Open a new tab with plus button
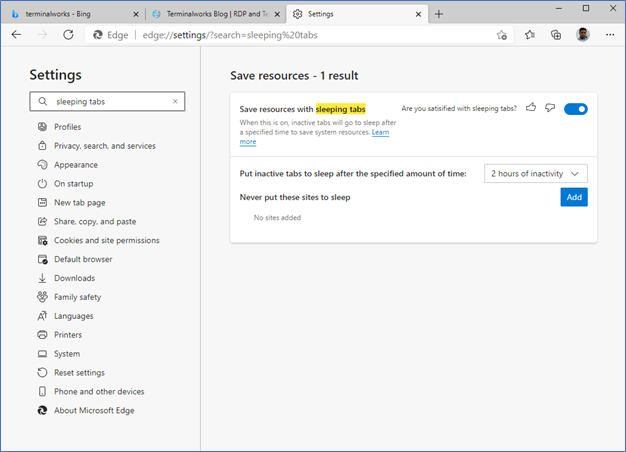This screenshot has height=452, width=626. (439, 14)
